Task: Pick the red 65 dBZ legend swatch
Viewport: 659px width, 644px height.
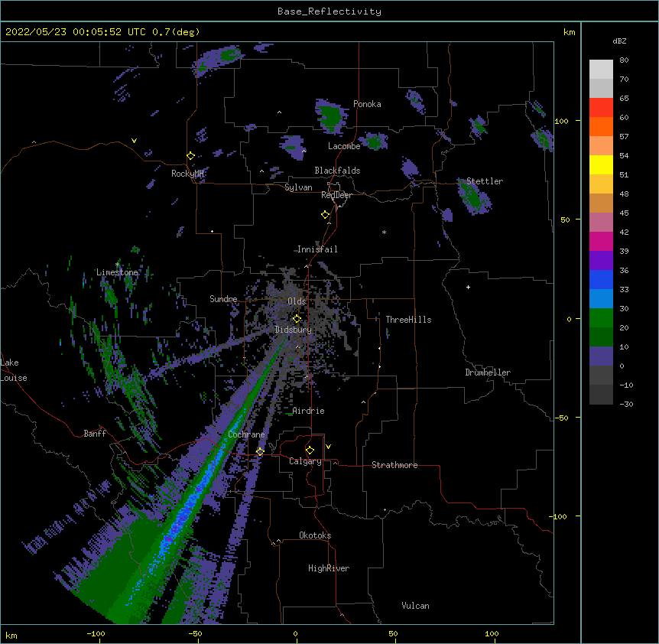Action: (x=601, y=108)
